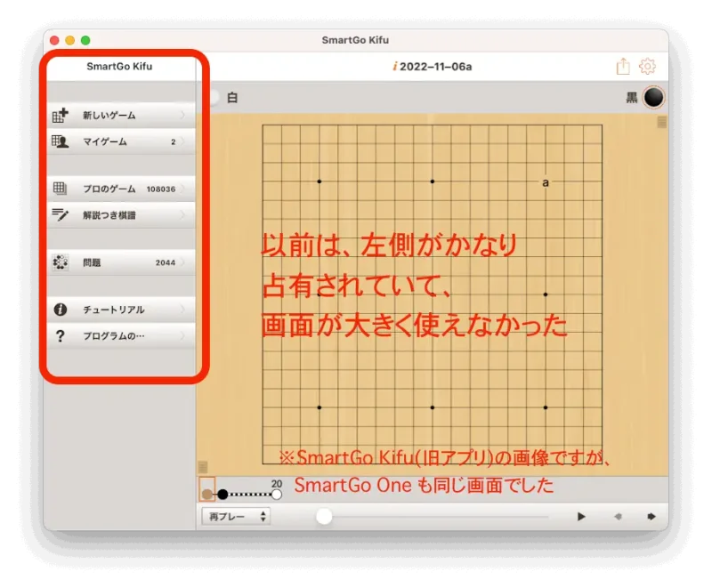The image size is (712, 588).
Task: Select the プロのゲーム menu label
Action: [x=109, y=189]
